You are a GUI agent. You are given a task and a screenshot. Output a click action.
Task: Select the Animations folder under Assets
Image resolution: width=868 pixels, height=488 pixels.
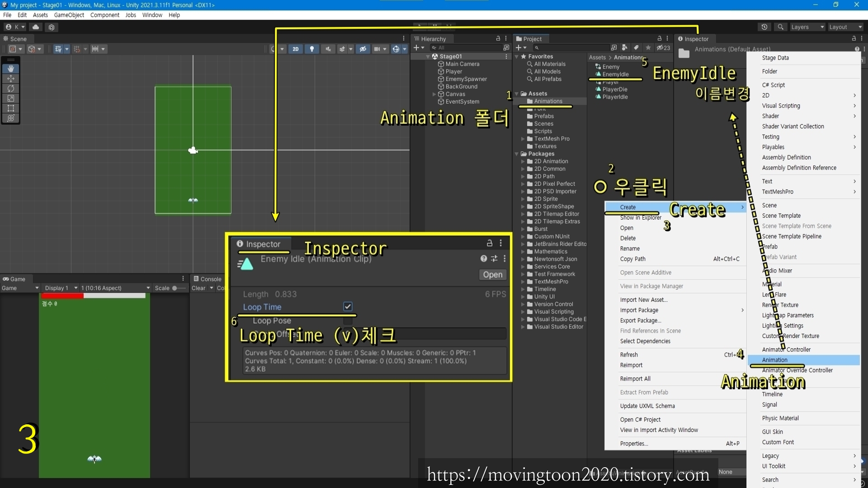pyautogui.click(x=548, y=101)
